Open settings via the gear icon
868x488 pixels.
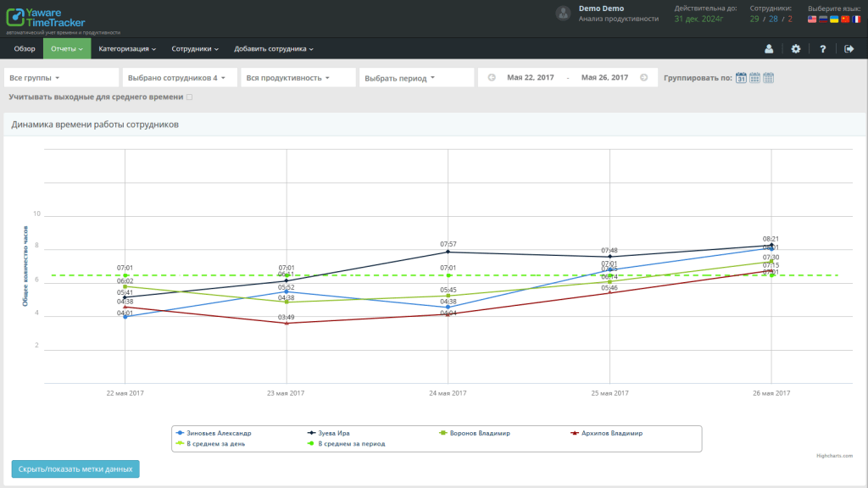click(x=795, y=49)
